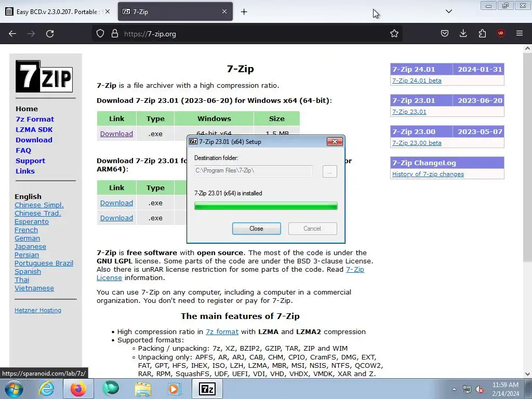The width and height of the screenshot is (532, 399).
Task: Switch language to Chinese Trad.
Action: point(37,213)
